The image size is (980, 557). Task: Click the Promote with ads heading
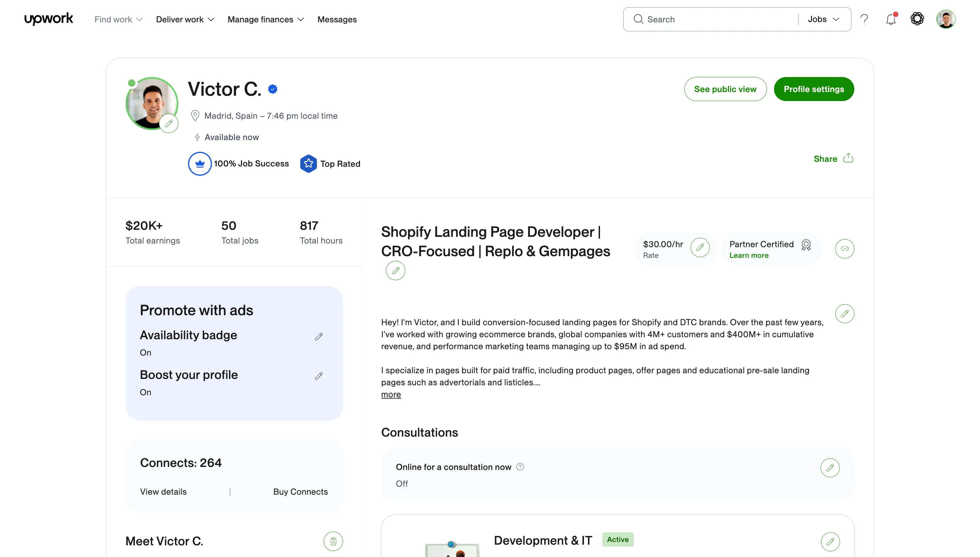coord(196,310)
